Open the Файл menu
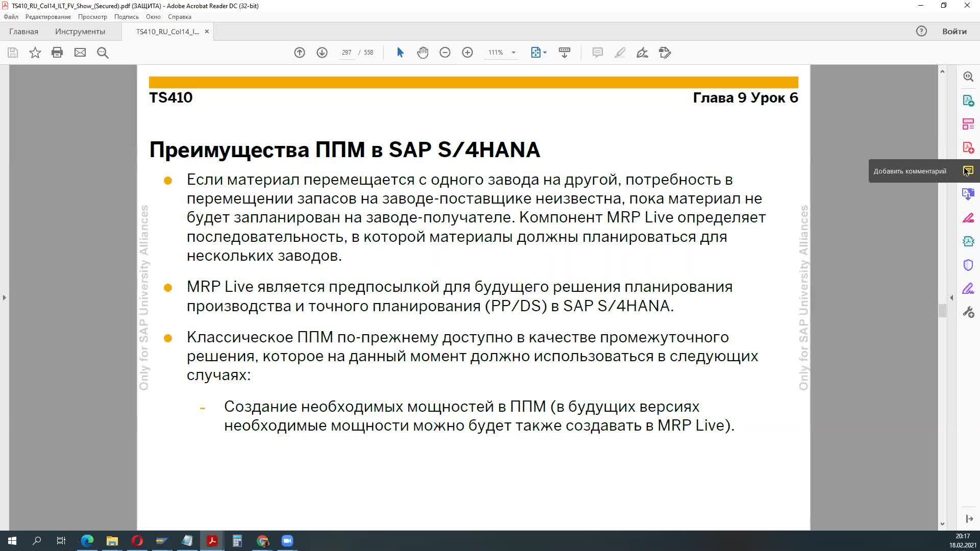The image size is (980, 551). tap(11, 17)
